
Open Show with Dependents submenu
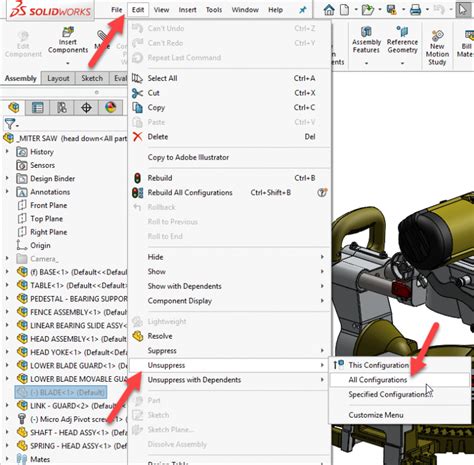230,286
